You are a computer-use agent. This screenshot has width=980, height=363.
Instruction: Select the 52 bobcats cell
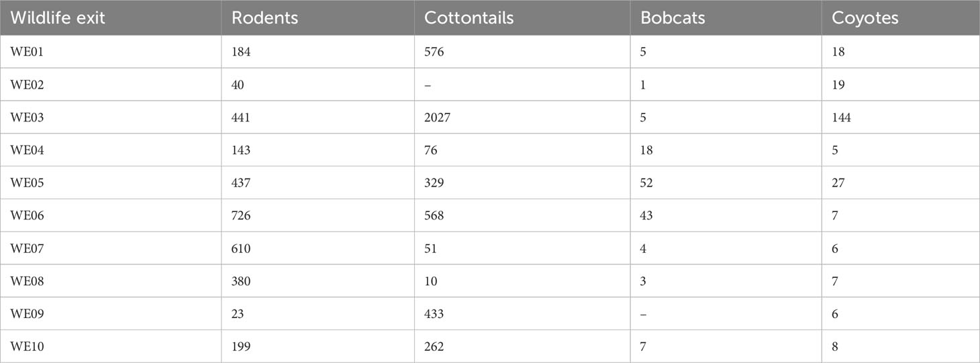tap(646, 183)
